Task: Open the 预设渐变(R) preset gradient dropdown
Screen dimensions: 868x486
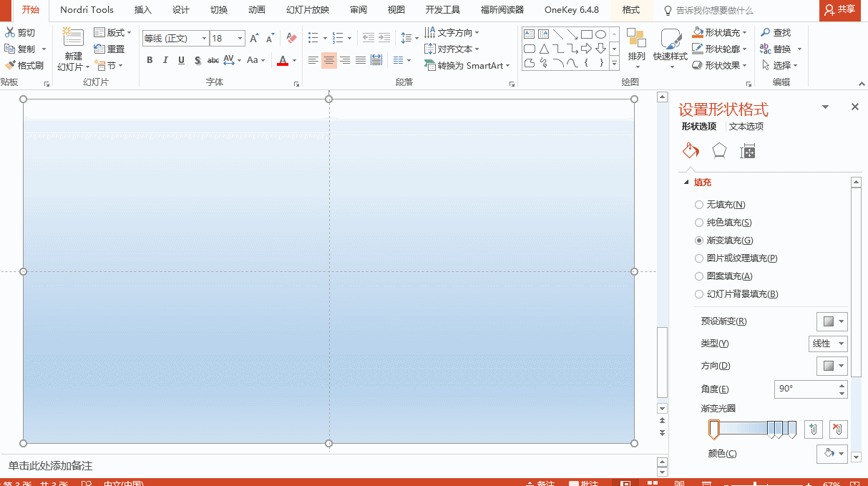Action: coord(832,321)
